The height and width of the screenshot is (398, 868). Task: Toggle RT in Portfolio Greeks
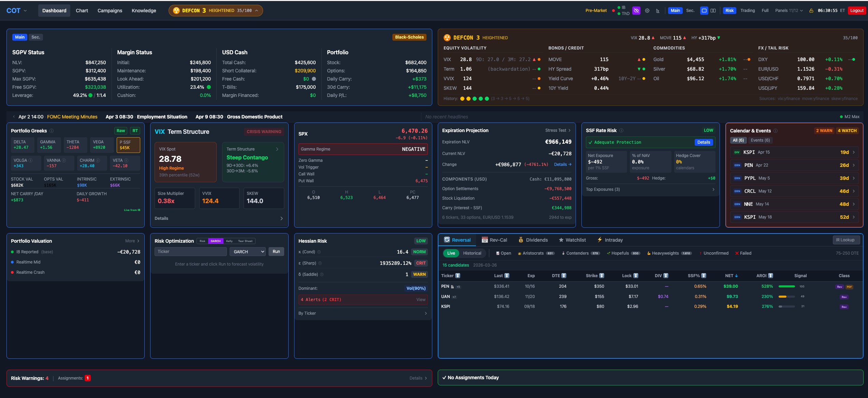[x=135, y=130]
